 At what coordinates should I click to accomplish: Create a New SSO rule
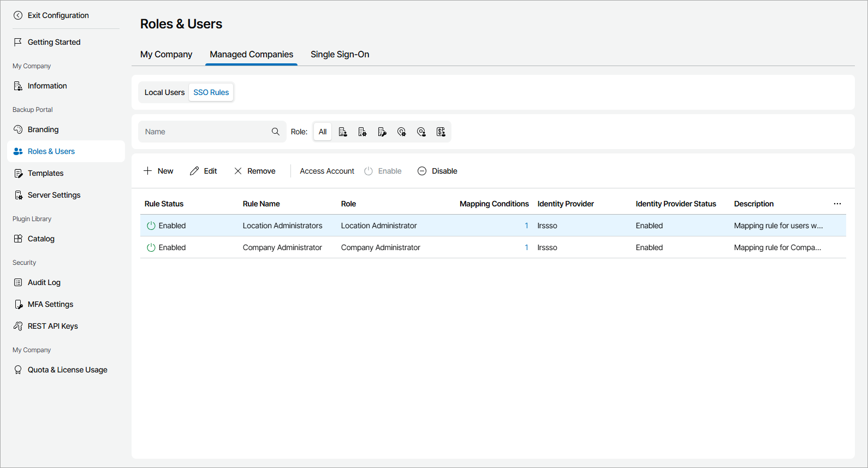pyautogui.click(x=158, y=171)
